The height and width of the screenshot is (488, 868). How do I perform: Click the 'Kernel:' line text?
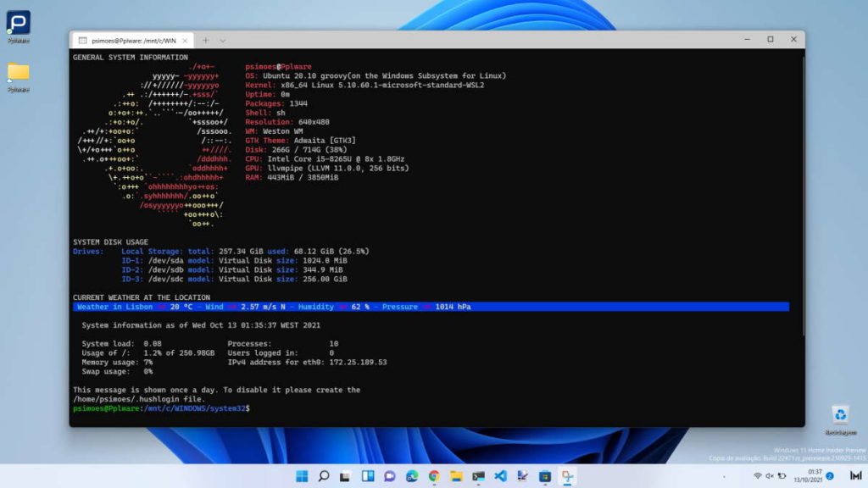(x=364, y=86)
